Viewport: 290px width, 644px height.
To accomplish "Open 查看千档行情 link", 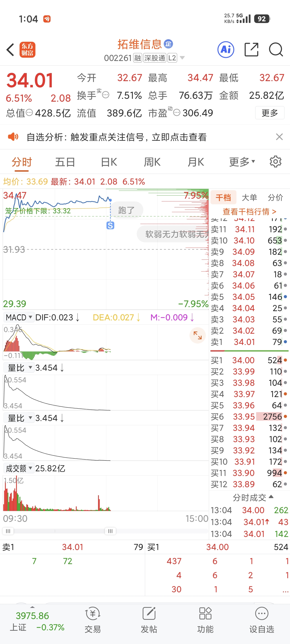I will click(x=250, y=212).
